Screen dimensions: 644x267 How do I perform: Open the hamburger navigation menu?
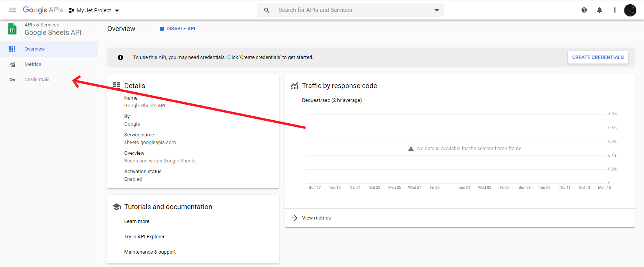12,10
